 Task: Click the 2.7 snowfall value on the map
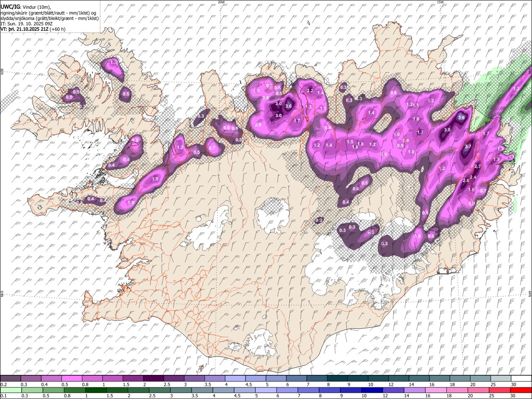tap(477, 166)
